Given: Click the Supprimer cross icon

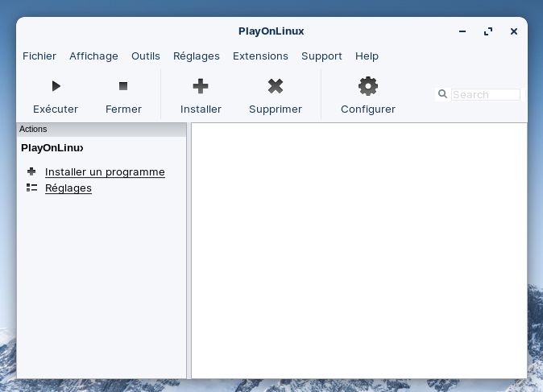Looking at the screenshot, I should click(276, 86).
